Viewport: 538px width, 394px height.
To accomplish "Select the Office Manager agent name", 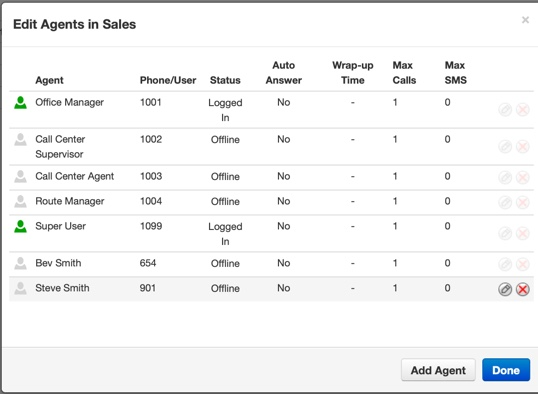I will coord(69,102).
